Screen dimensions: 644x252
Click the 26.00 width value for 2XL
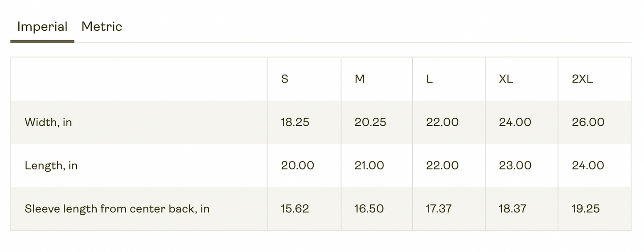[x=588, y=122]
